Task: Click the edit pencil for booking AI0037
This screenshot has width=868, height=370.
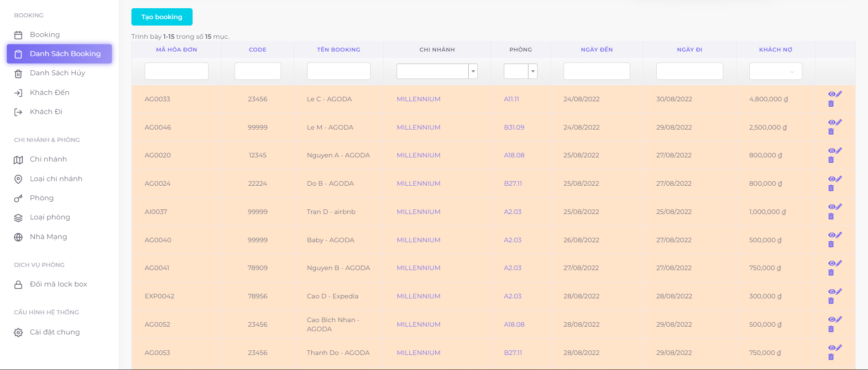Action: pos(839,207)
